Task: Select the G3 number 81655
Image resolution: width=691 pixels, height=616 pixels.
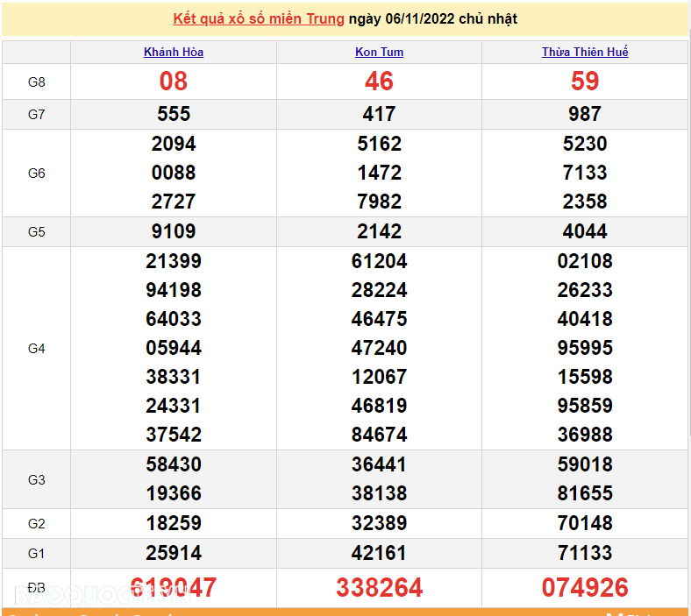Action: click(585, 493)
